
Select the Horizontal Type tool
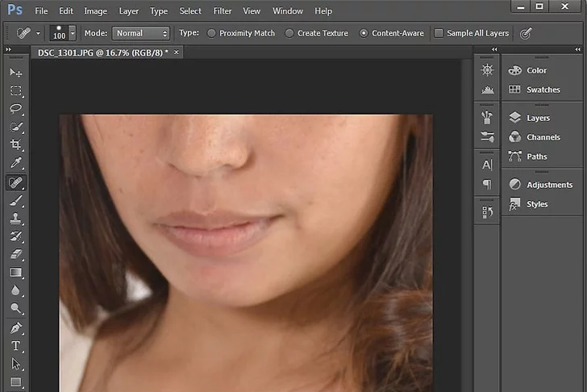coord(15,346)
